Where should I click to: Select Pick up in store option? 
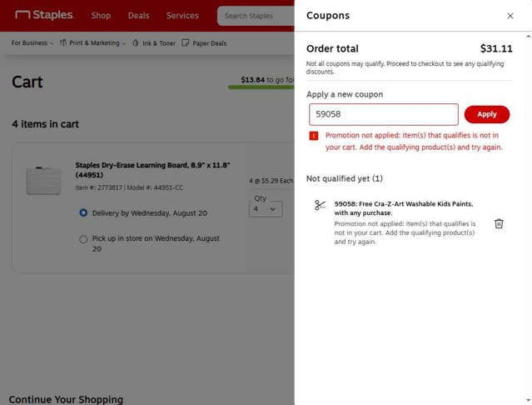(83, 239)
